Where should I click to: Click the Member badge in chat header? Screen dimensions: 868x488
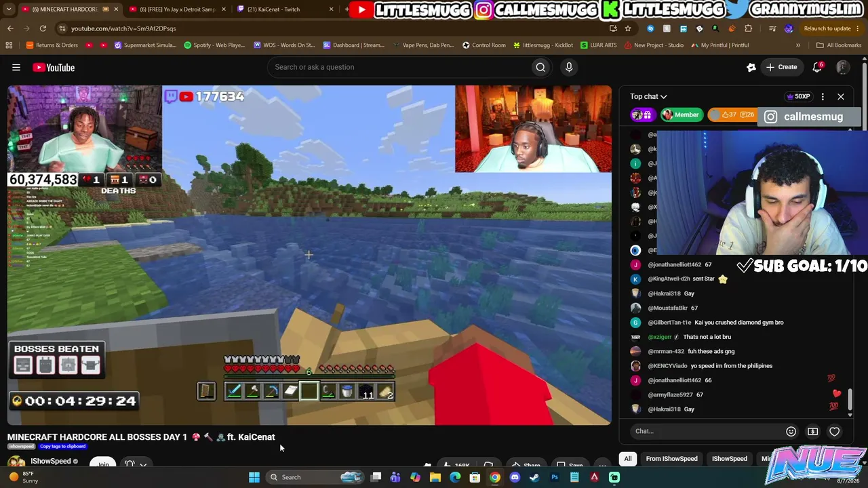pos(681,115)
